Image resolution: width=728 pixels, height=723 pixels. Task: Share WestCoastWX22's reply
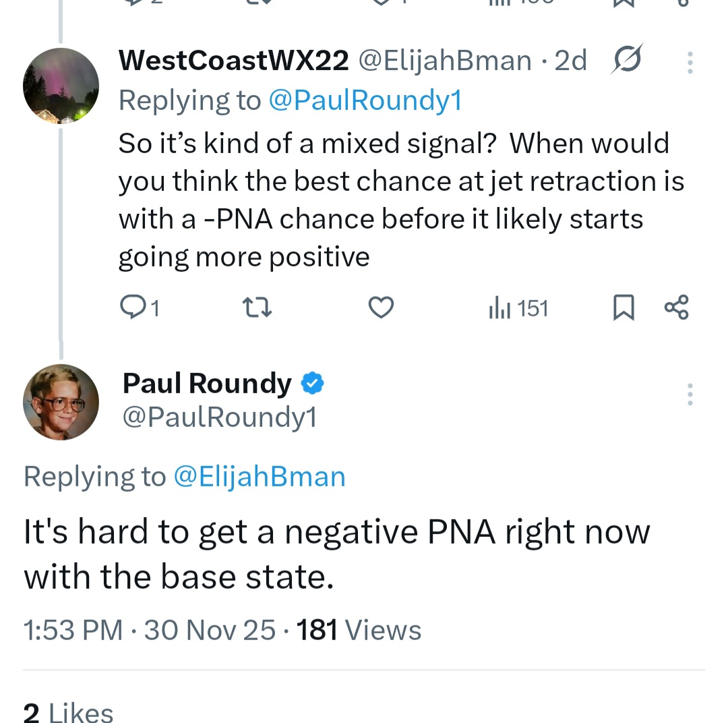click(677, 308)
